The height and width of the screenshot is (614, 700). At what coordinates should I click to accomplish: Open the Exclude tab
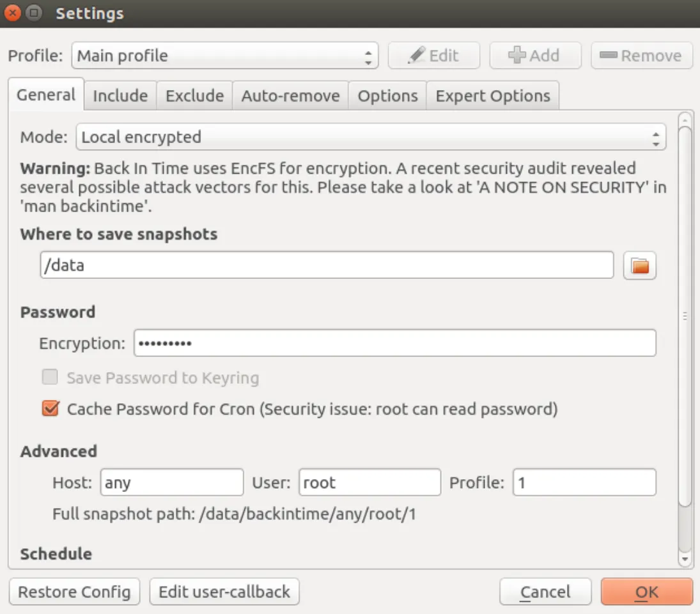194,96
